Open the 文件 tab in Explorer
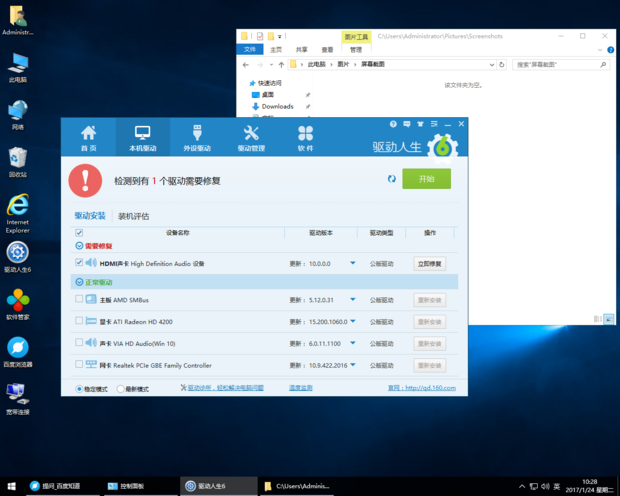Image resolution: width=620 pixels, height=496 pixels. [x=250, y=49]
